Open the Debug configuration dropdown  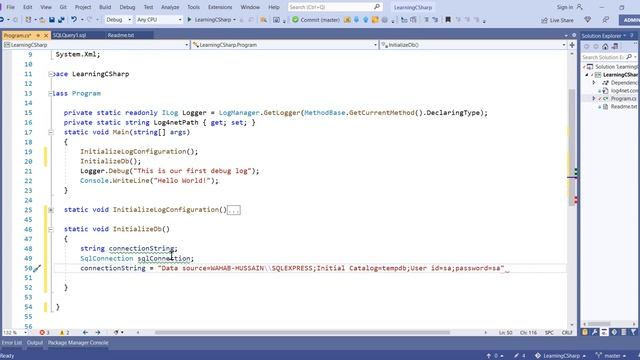click(118, 20)
